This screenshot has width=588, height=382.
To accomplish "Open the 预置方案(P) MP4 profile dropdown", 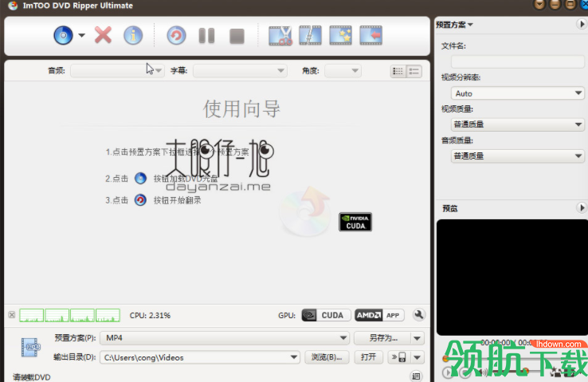I will [x=225, y=338].
